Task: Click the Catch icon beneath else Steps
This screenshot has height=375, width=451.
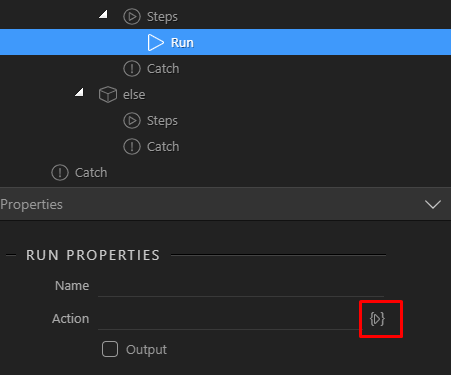Action: click(132, 147)
